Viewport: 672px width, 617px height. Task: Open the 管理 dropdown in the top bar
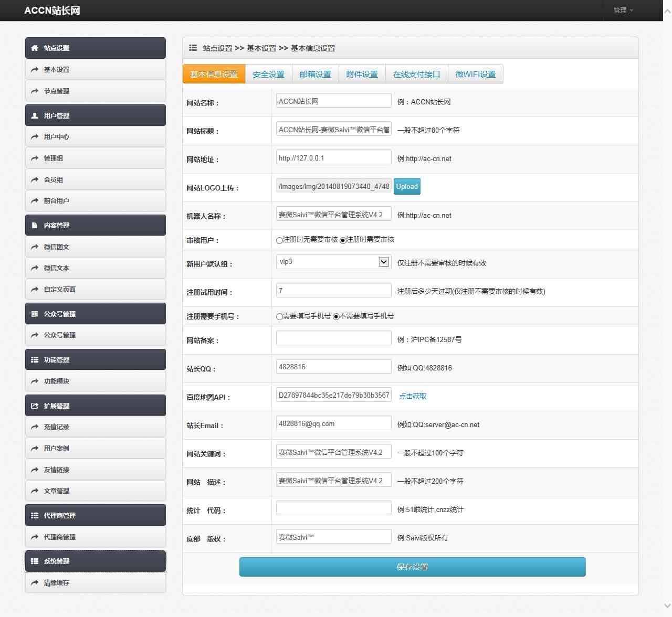point(623,10)
